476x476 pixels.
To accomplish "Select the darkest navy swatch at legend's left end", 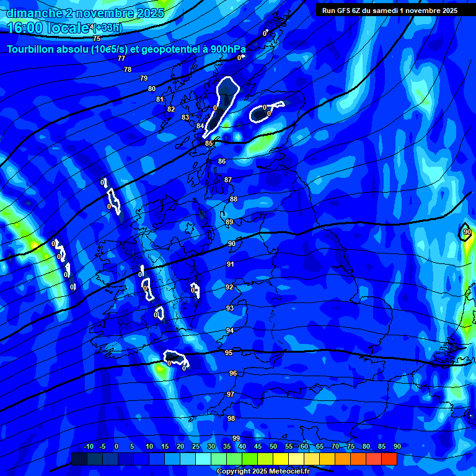I will pos(79,459).
